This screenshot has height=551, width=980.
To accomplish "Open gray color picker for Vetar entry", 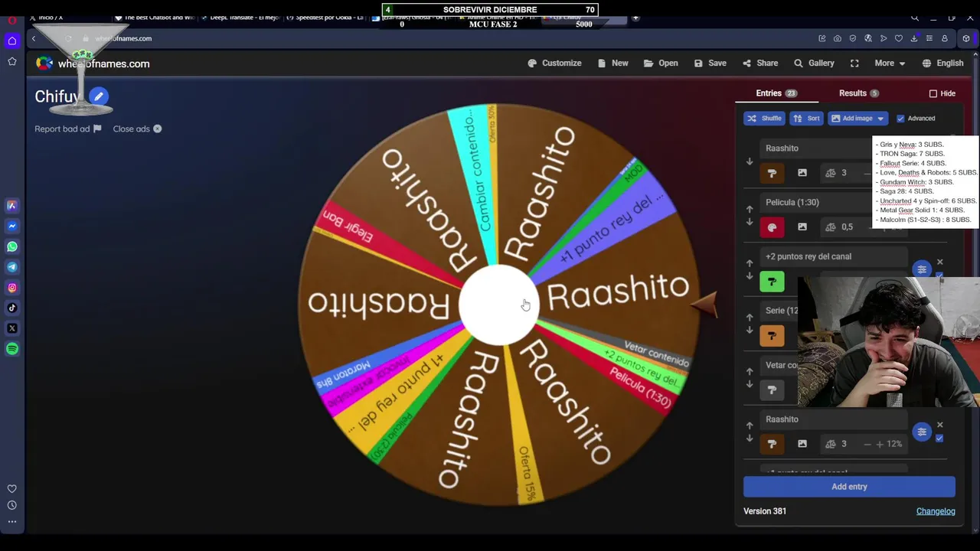I will (772, 390).
